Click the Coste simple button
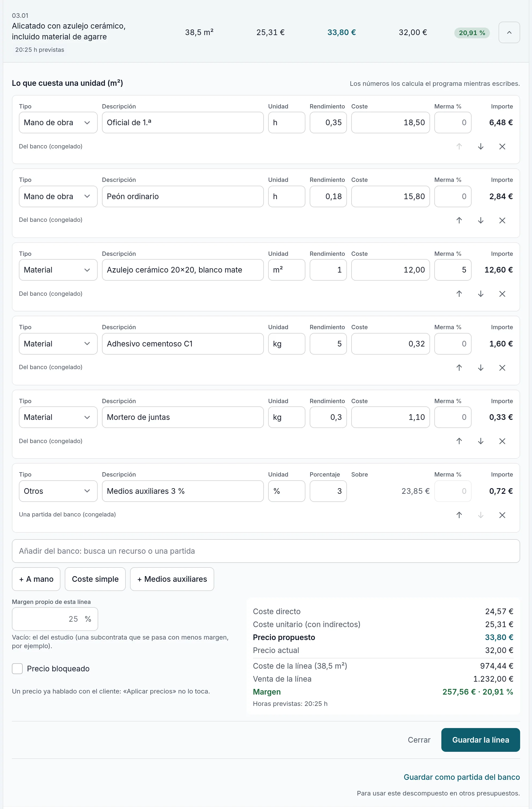 [95, 579]
